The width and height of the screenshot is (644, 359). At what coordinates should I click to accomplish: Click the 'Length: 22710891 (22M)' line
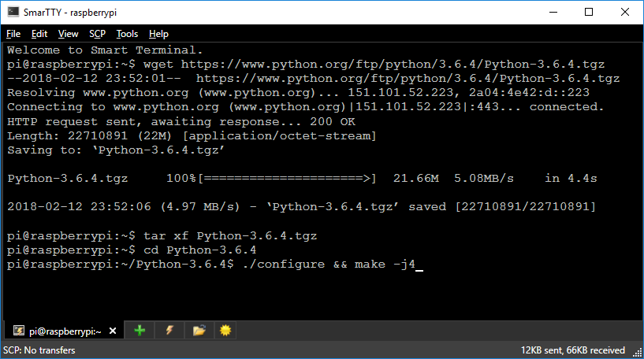pyautogui.click(x=192, y=135)
